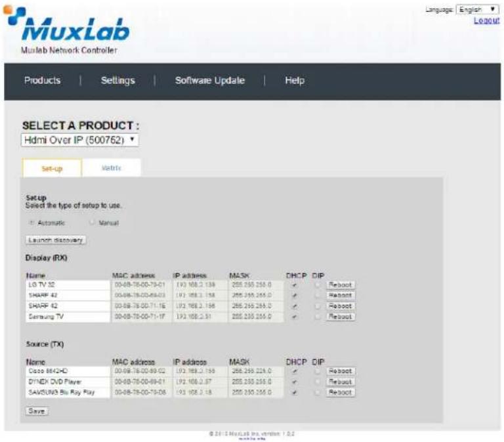This screenshot has width=504, height=442.
Task: Open the Settings menu
Action: (x=118, y=80)
